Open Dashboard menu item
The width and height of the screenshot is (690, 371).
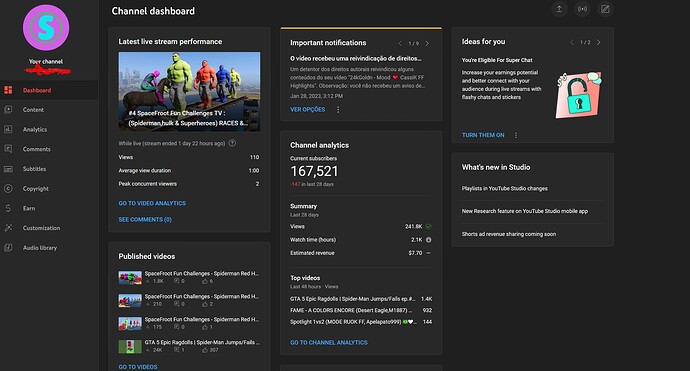pos(49,90)
